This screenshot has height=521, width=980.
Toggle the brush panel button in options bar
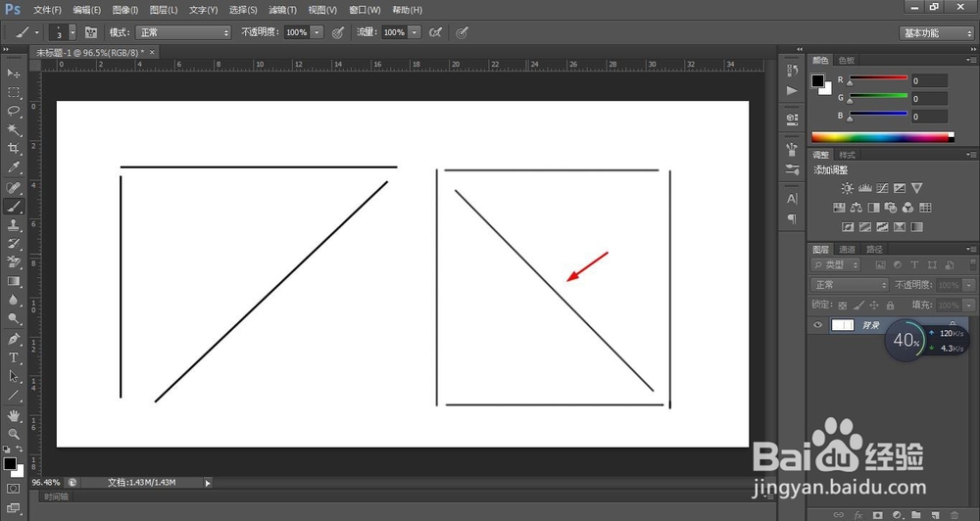[91, 32]
